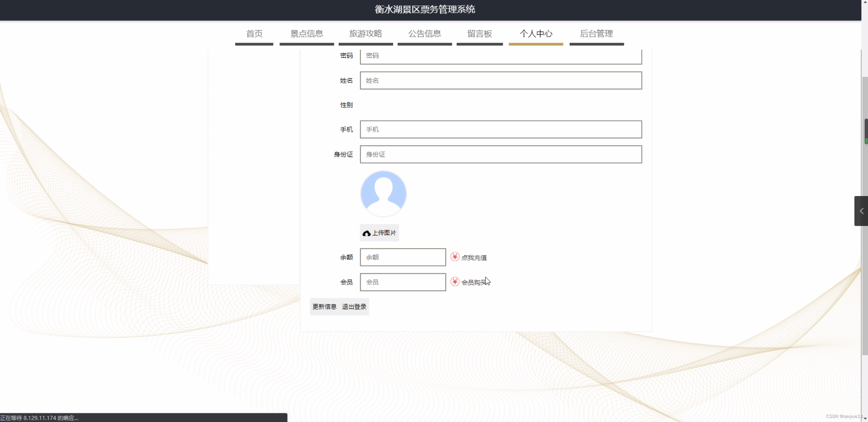Click into the 姓名 text field
The width and height of the screenshot is (868, 422).
[x=500, y=81]
